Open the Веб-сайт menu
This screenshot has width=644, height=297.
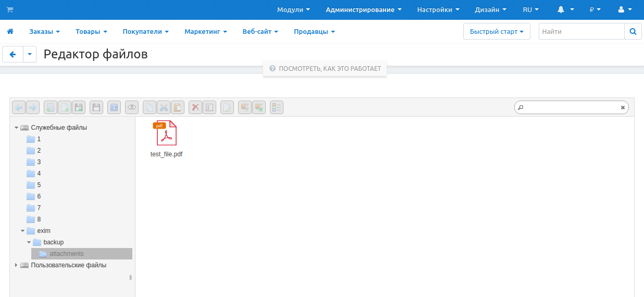[260, 31]
